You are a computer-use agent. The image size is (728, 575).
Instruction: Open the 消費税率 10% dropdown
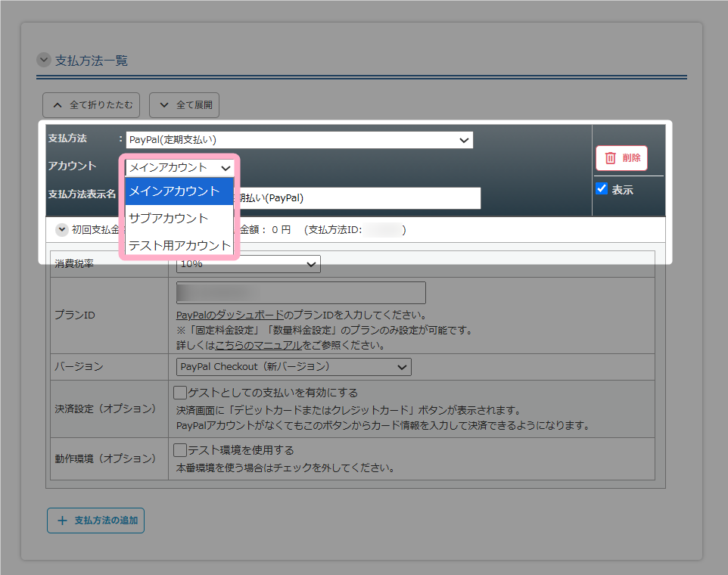(x=248, y=264)
